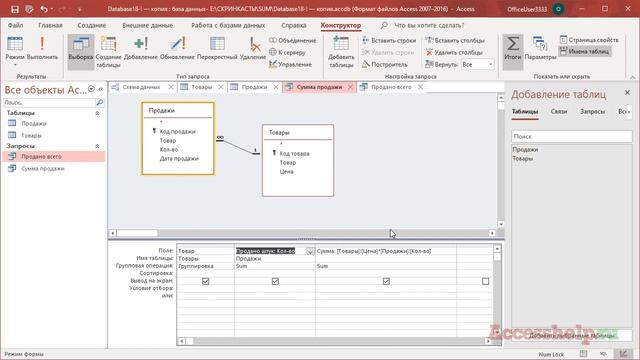Close the Добавление таблиц pane

[x=627, y=93]
